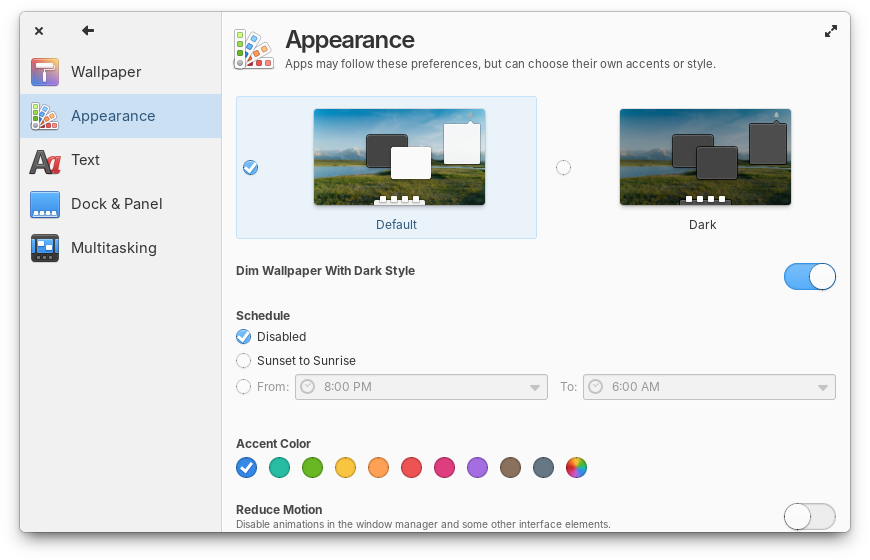Click the Appearance color swatches sidebar icon
Screen dimensions: 870x560
point(45,116)
